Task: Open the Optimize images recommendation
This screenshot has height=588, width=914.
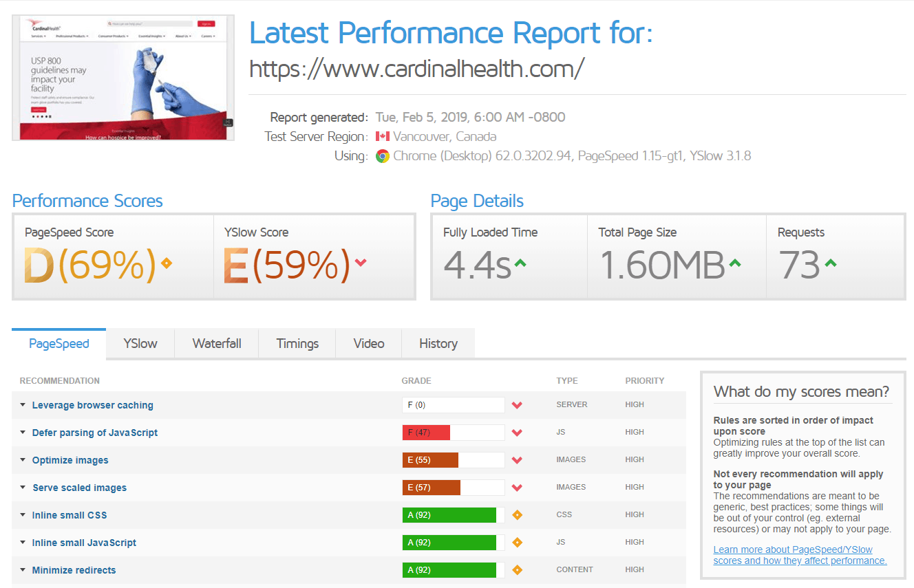Action: click(x=70, y=460)
